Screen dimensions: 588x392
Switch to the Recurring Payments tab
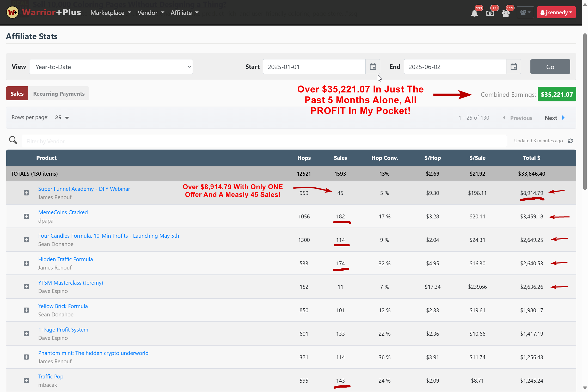coord(59,94)
